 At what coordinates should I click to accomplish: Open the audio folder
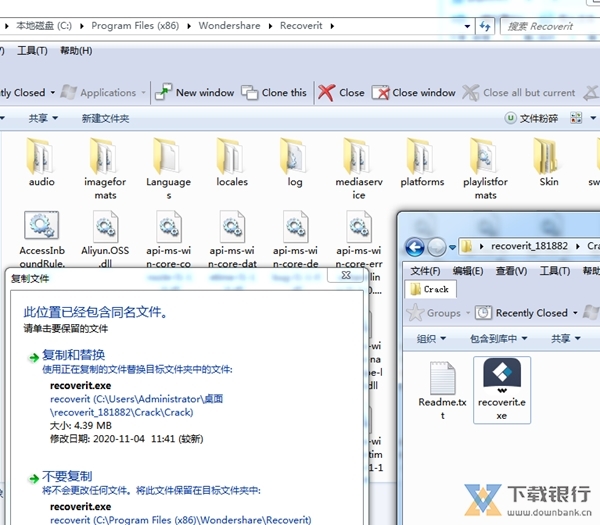point(41,164)
